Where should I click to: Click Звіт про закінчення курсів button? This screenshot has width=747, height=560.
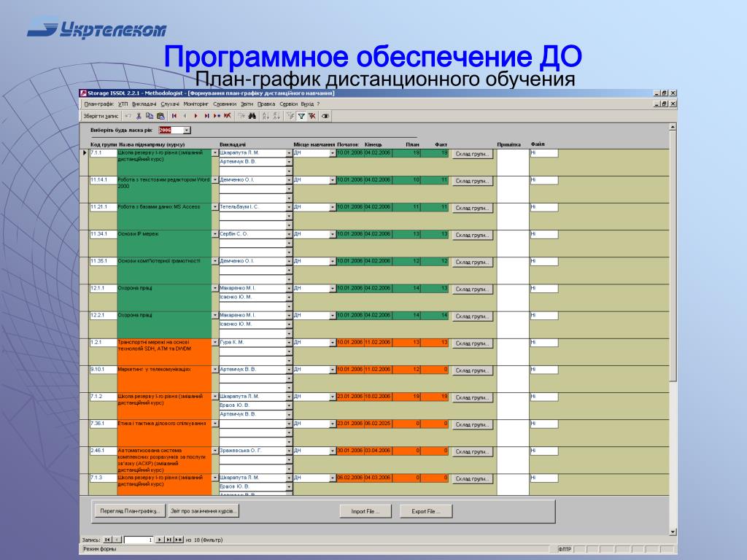click(204, 511)
